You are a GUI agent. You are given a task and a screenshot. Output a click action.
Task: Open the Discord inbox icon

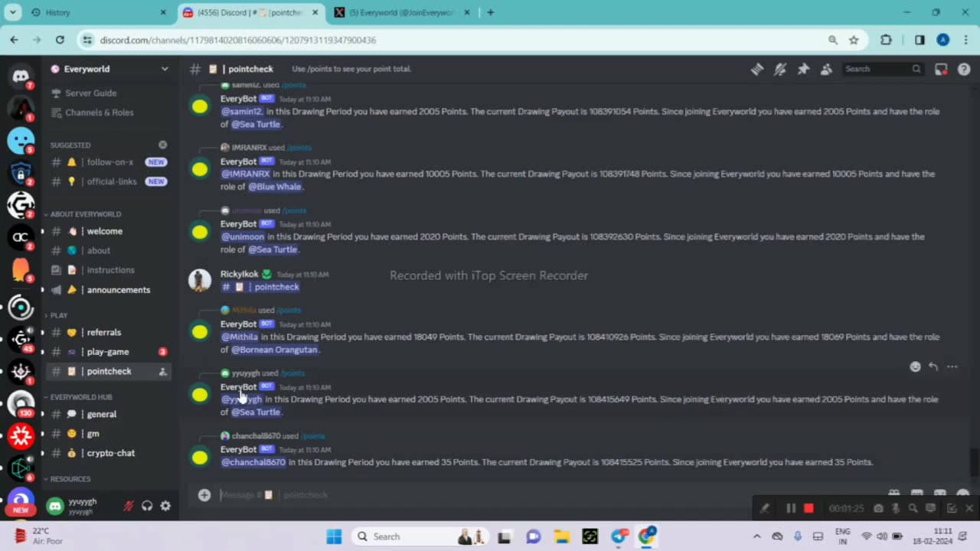point(941,69)
